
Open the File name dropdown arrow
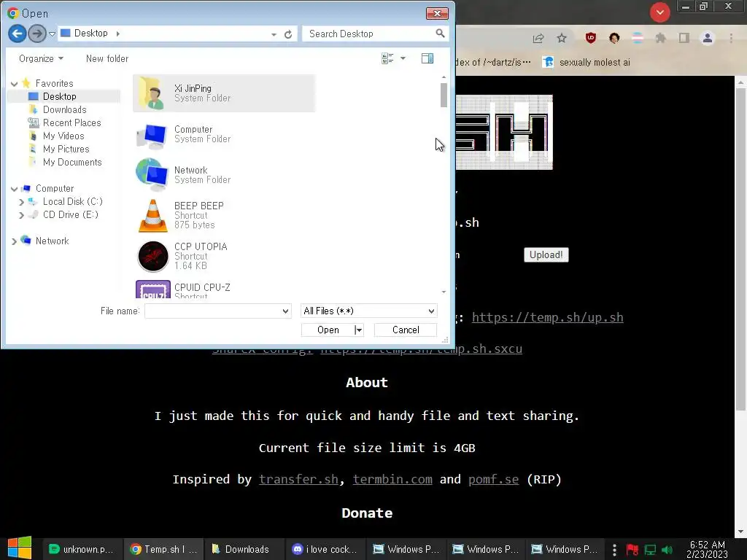coord(285,311)
